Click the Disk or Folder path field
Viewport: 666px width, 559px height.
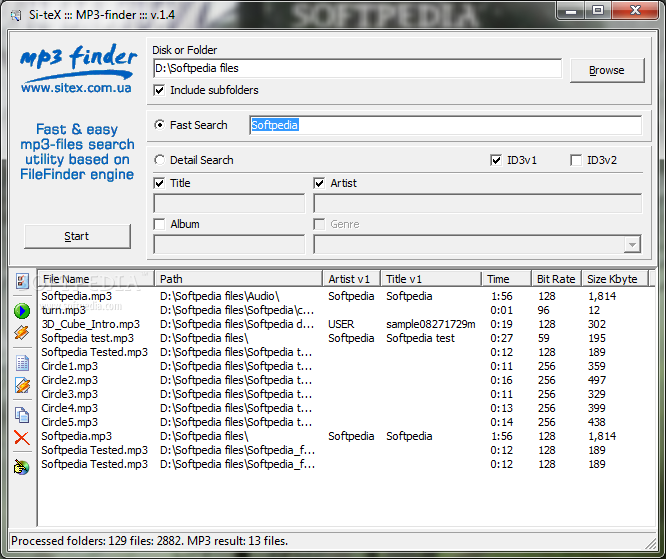[x=357, y=68]
